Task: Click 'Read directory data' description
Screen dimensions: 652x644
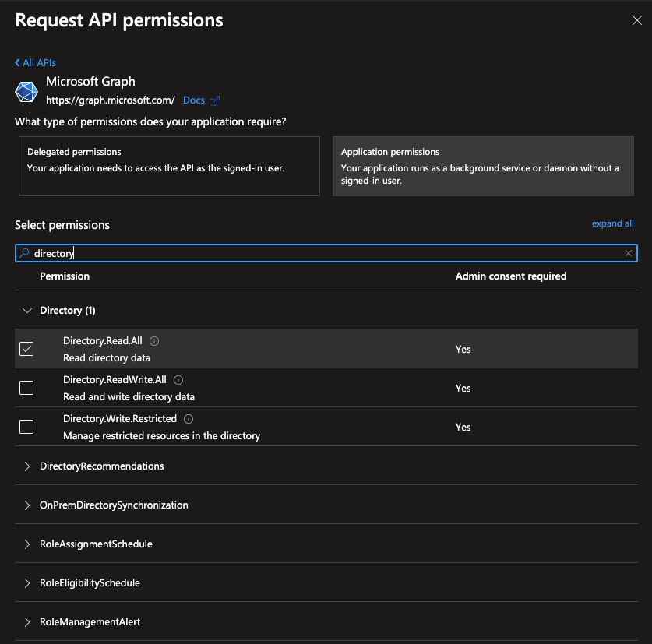Action: coord(107,358)
